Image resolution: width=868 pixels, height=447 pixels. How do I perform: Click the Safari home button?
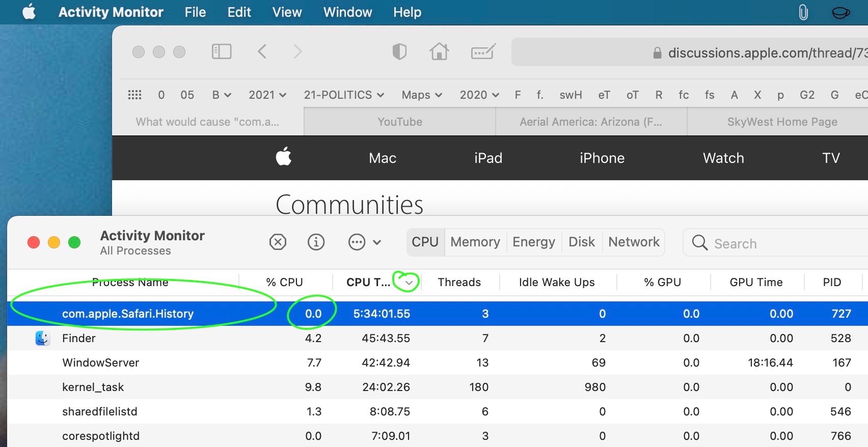click(x=439, y=51)
